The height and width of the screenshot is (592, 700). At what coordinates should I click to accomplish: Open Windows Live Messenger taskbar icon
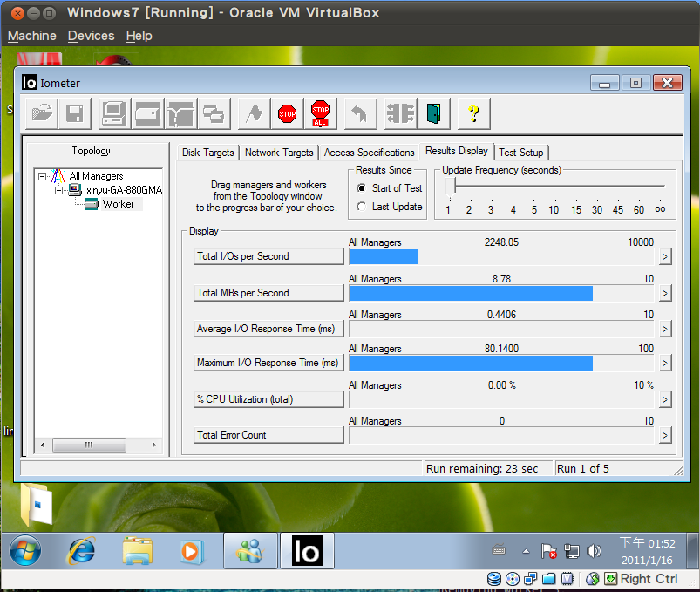[250, 550]
